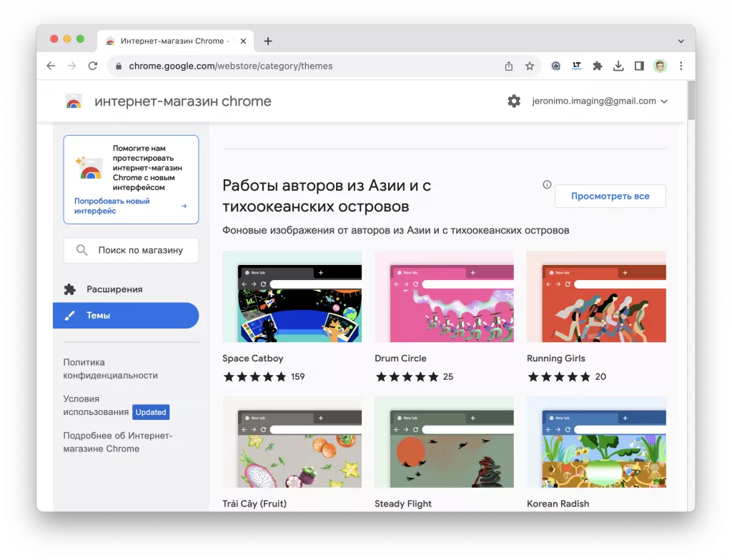
Task: Open the Extensions puzzle piece menu
Action: tap(598, 66)
